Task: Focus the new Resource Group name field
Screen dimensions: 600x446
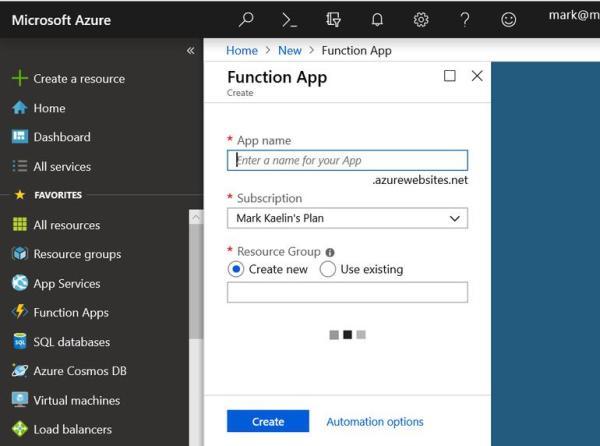Action: point(347,292)
